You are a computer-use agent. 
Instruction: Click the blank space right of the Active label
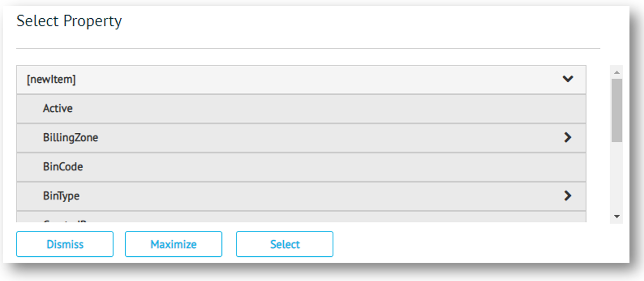(x=323, y=109)
